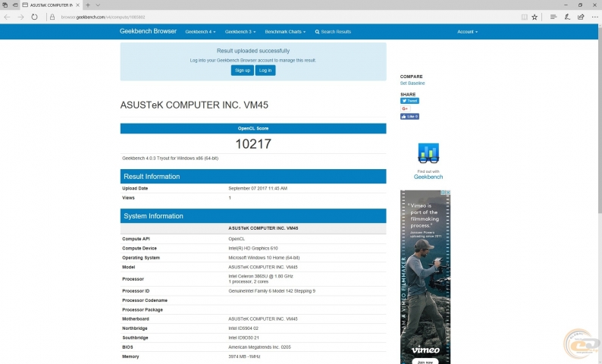602x364 pixels.
Task: Click 'Geekbench 4.0.3 Tryout for Windows x86' text
Action: (x=170, y=158)
